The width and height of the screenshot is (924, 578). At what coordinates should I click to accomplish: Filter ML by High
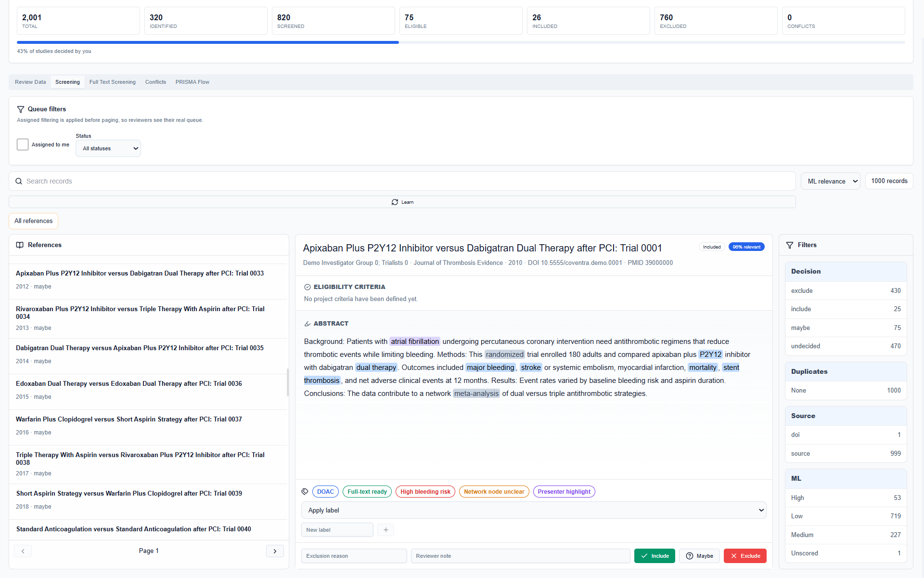point(846,498)
